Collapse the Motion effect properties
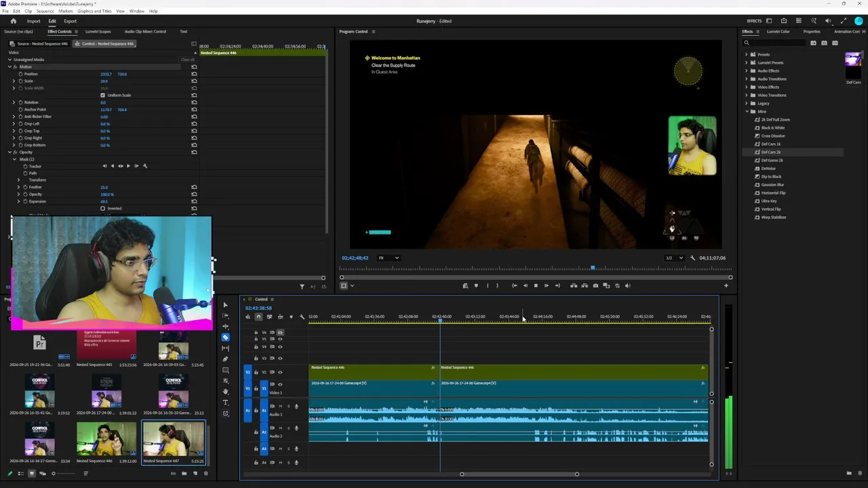This screenshot has height=488, width=868. pos(9,66)
